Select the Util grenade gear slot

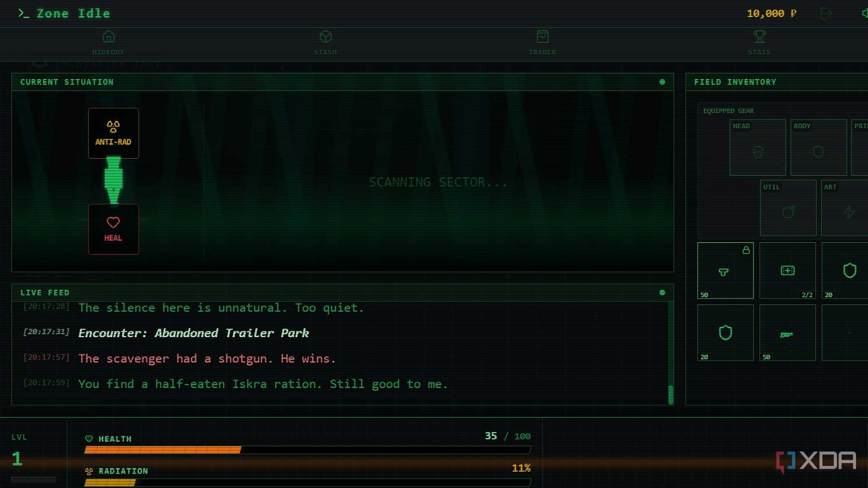coord(788,208)
